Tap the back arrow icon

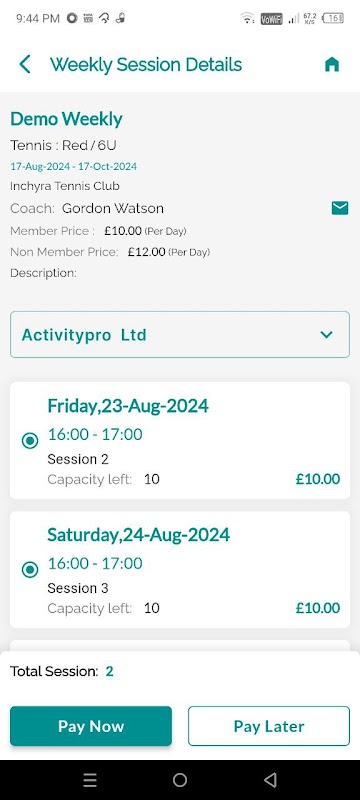(x=24, y=65)
